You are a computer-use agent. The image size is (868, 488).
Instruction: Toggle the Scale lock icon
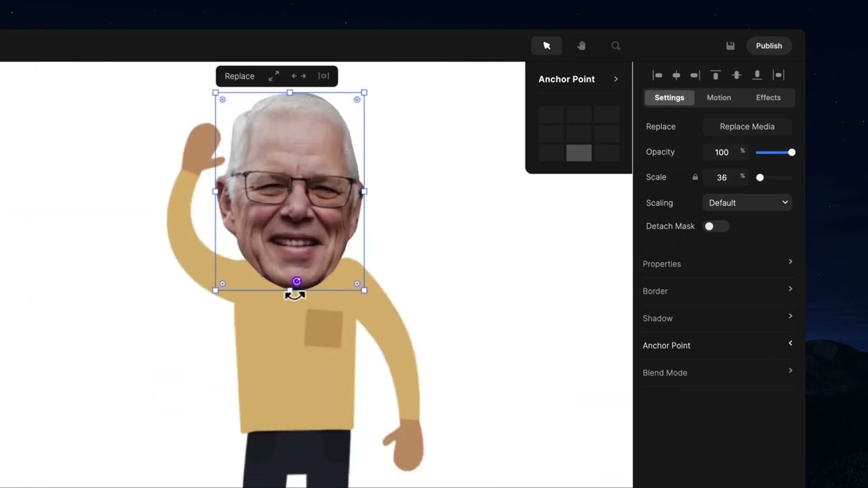[695, 177]
